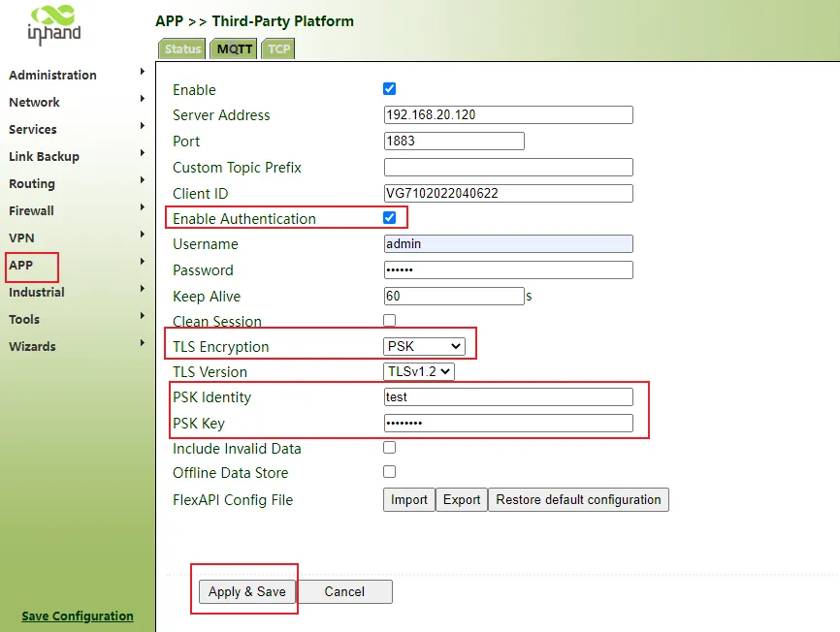Click Restore default configuration button

click(x=578, y=500)
